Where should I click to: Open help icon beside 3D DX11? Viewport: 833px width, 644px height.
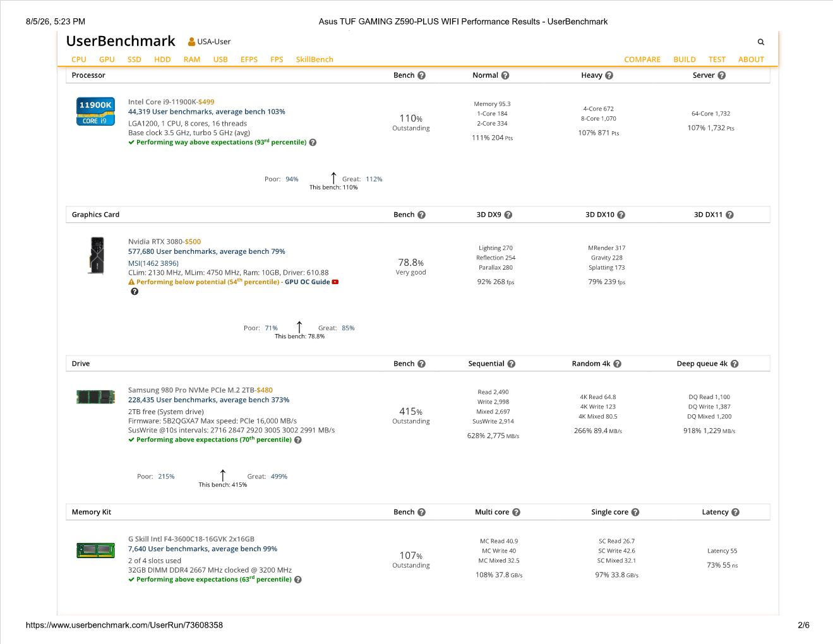click(x=730, y=215)
